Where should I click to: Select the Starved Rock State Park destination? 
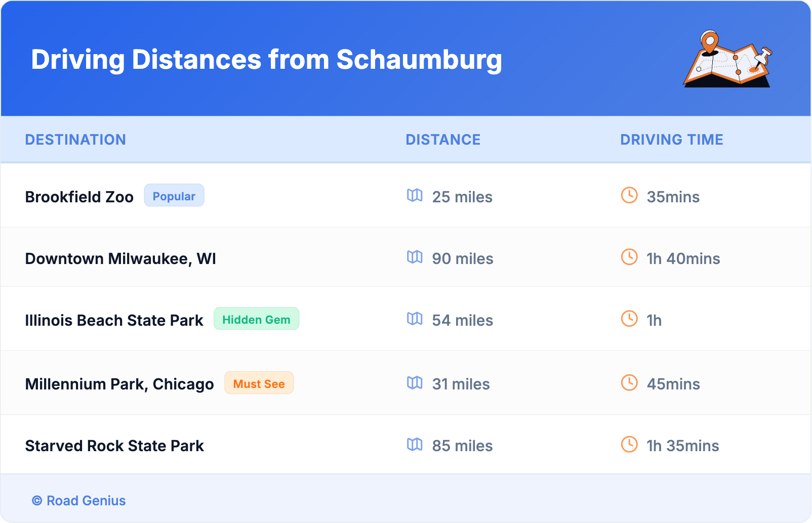pyautogui.click(x=114, y=446)
